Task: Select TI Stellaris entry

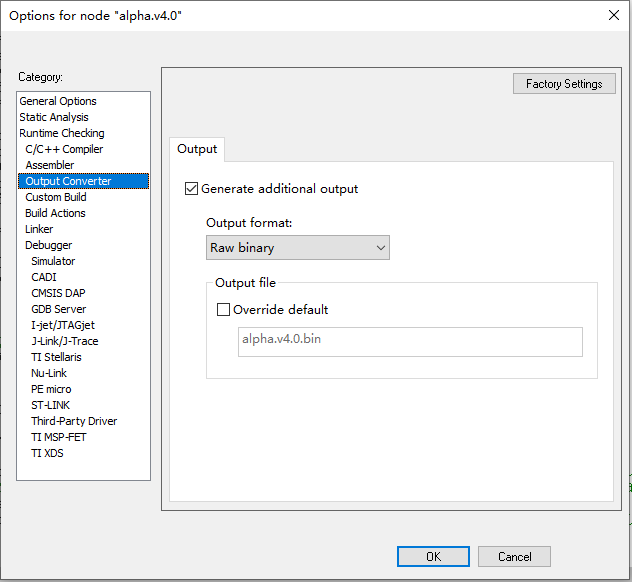Action: point(56,357)
